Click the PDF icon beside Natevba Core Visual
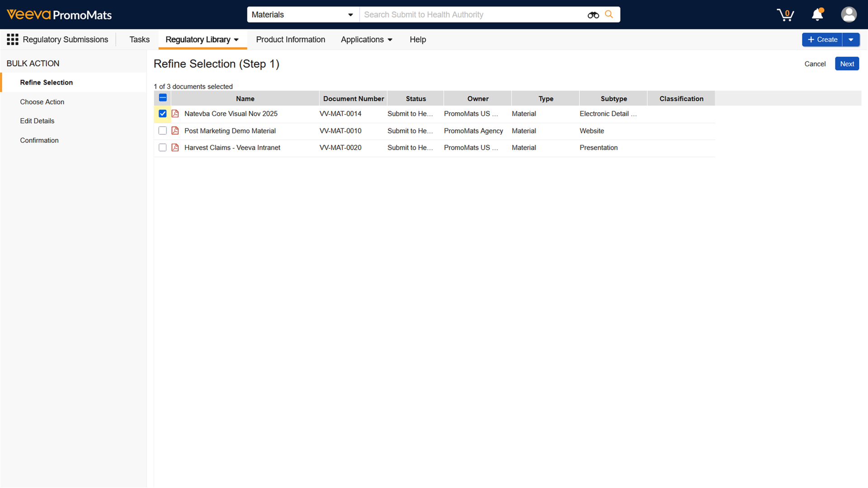The width and height of the screenshot is (868, 488). click(x=175, y=114)
